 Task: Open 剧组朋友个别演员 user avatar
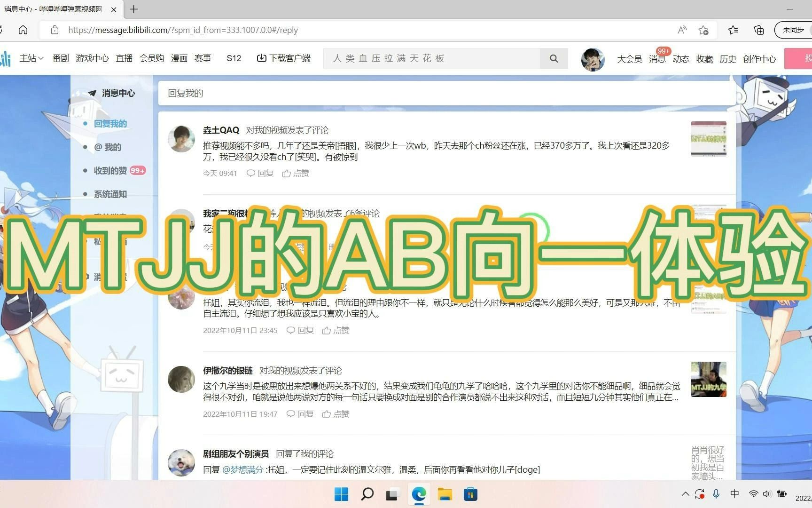click(181, 462)
